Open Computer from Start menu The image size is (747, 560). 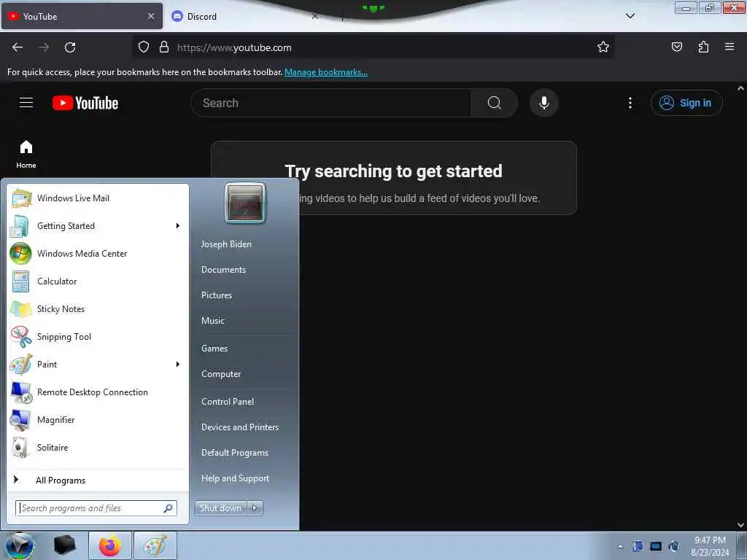221,374
